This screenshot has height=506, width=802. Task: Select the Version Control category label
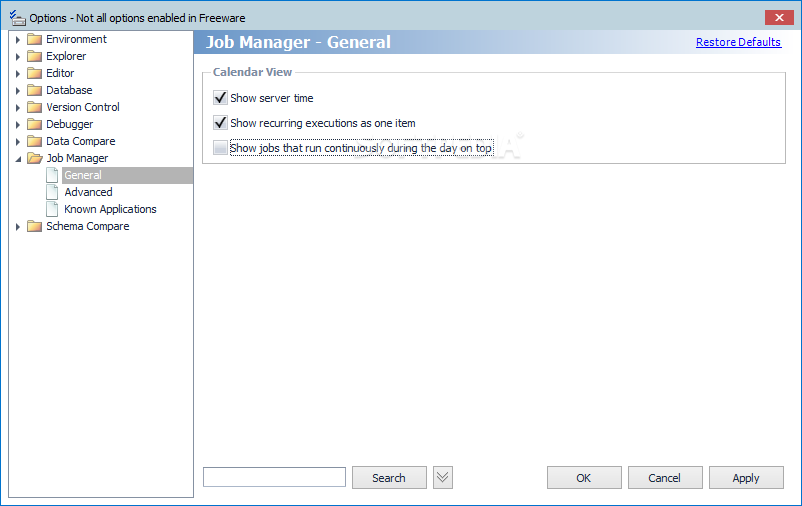coord(83,107)
